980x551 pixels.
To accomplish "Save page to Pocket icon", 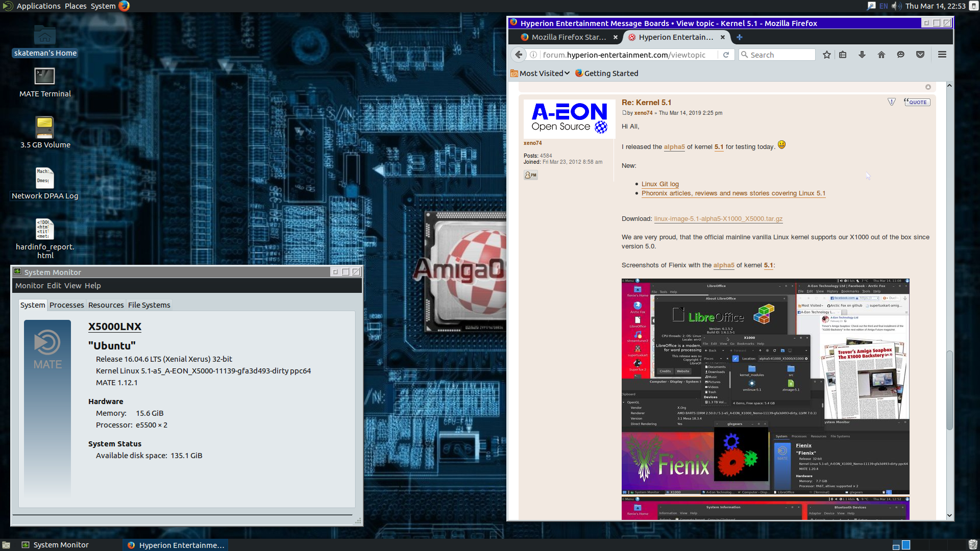I will tap(920, 55).
